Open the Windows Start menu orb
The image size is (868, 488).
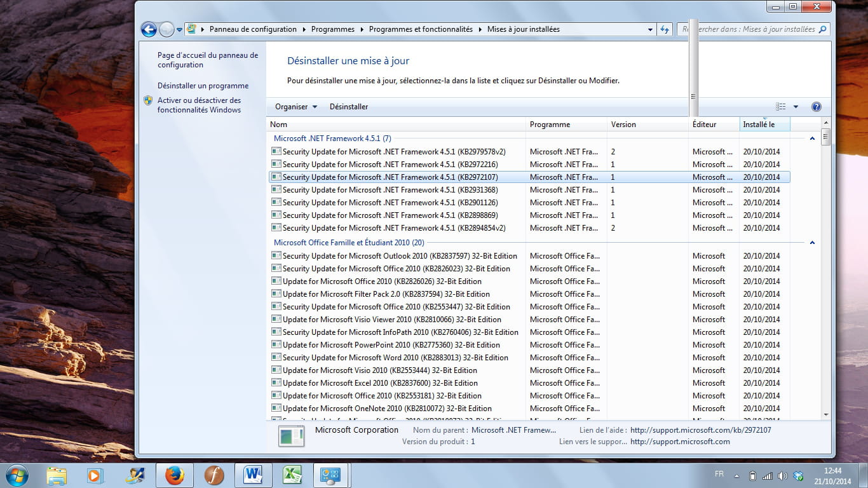tap(16, 475)
